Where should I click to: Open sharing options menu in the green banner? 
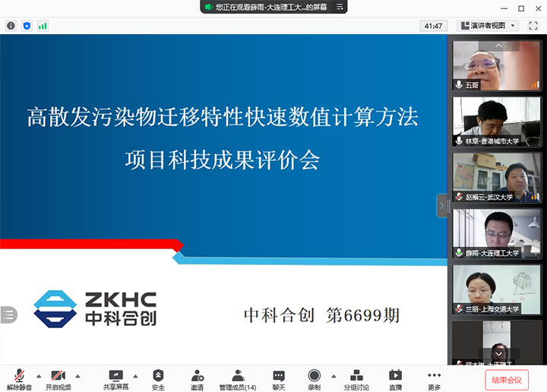pyautogui.click(x=340, y=7)
